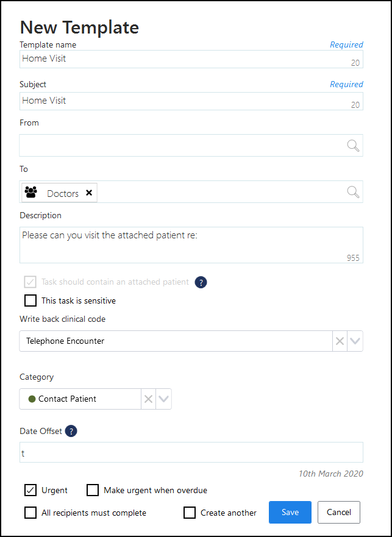Clear the Contact Patient category selection

tap(148, 399)
